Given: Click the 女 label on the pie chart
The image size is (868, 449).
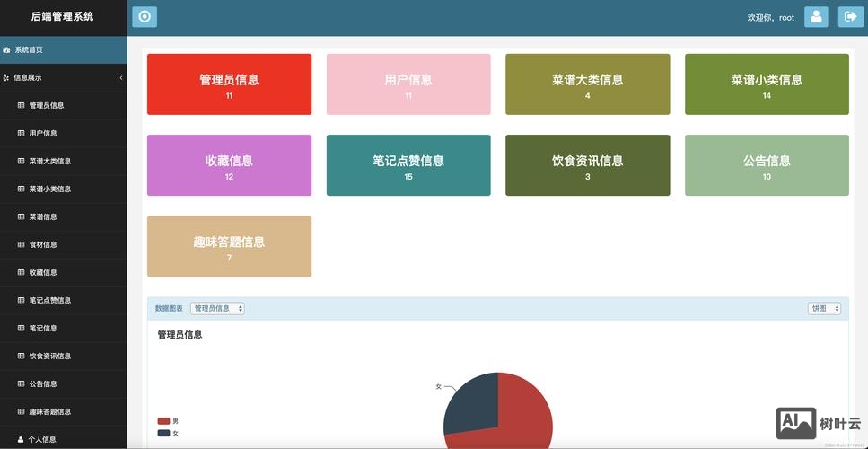Looking at the screenshot, I should (x=438, y=386).
